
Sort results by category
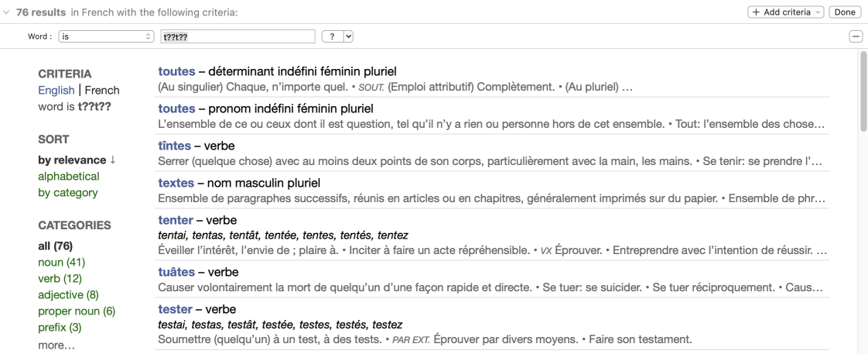(x=68, y=193)
